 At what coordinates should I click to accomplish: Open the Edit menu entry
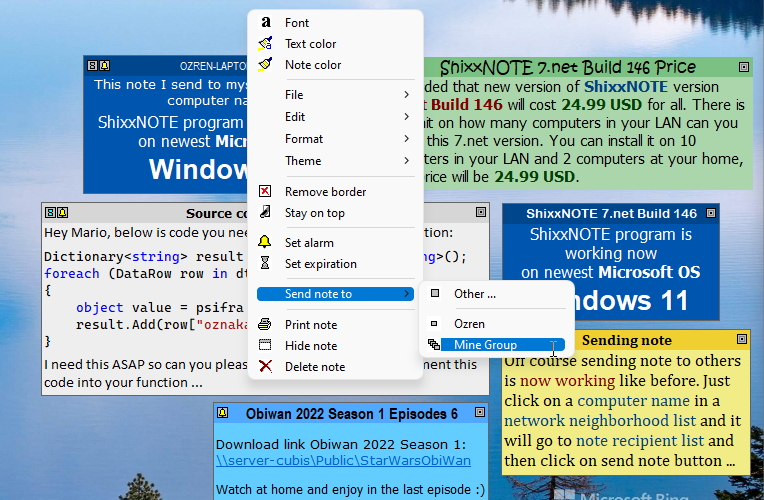[335, 116]
